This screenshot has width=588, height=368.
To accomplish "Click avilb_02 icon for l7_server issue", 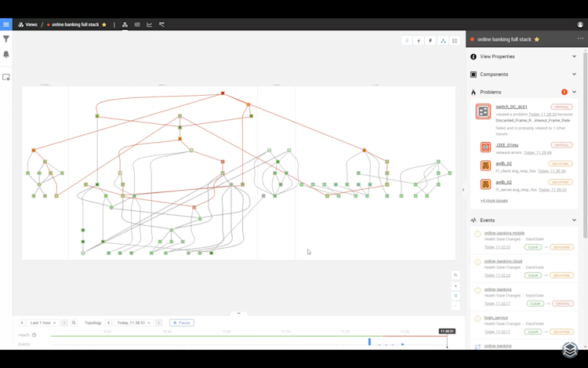I will [x=485, y=184].
